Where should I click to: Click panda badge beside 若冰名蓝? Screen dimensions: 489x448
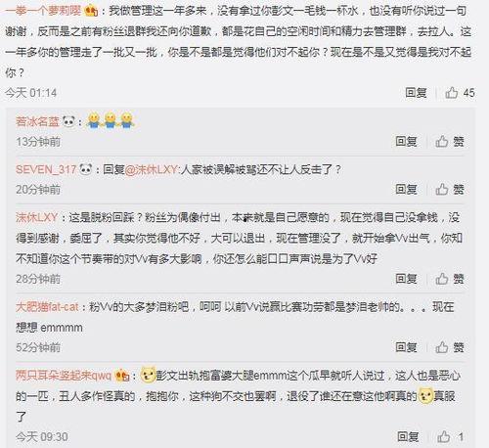pos(68,121)
